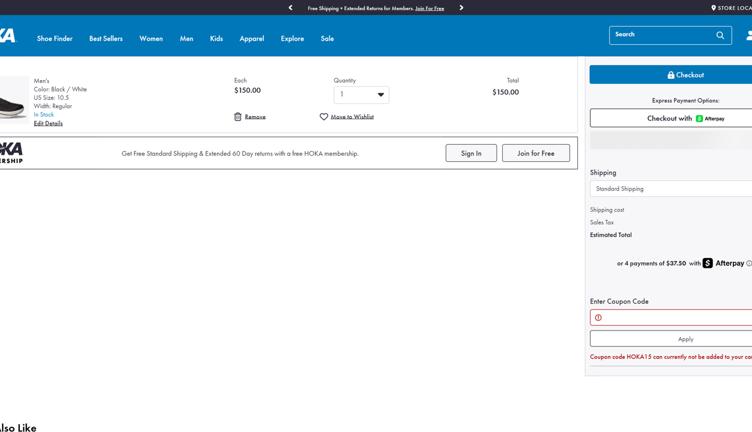Click Join For Free banner link
The image size is (752, 432).
point(429,8)
